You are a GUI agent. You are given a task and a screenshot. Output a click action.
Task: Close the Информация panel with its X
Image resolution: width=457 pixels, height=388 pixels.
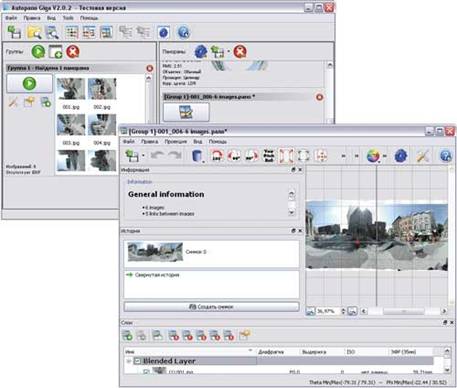pyautogui.click(x=300, y=170)
